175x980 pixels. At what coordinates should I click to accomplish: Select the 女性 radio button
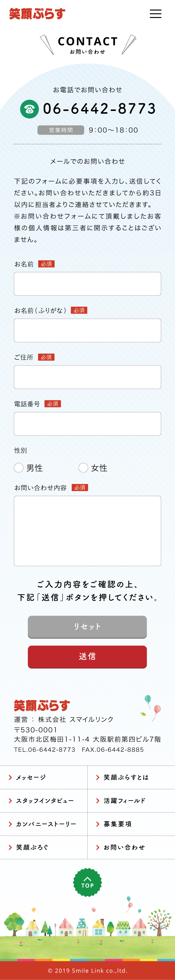[83, 467]
